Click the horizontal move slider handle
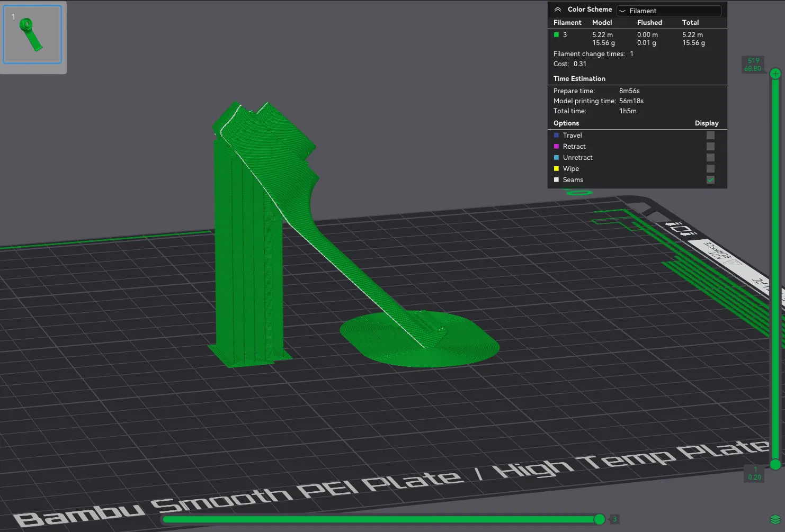This screenshot has width=785, height=532. click(x=600, y=519)
